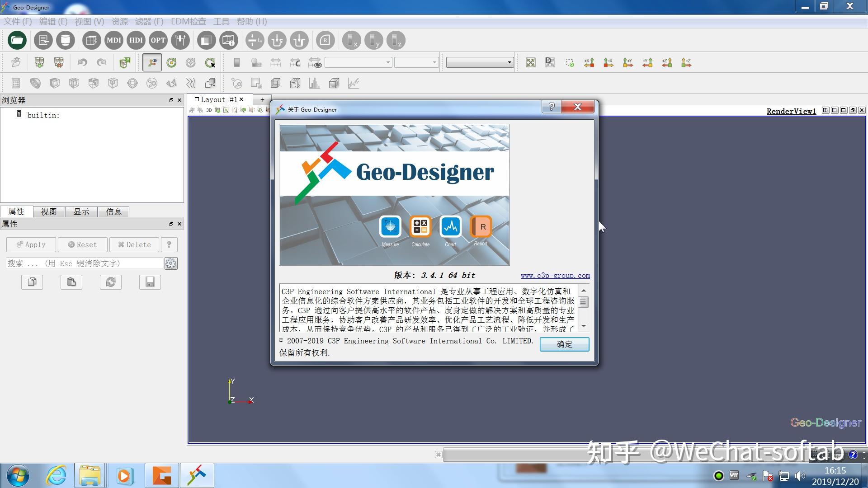The height and width of the screenshot is (488, 868).
Task: Click the undo arrow icon
Action: click(82, 62)
